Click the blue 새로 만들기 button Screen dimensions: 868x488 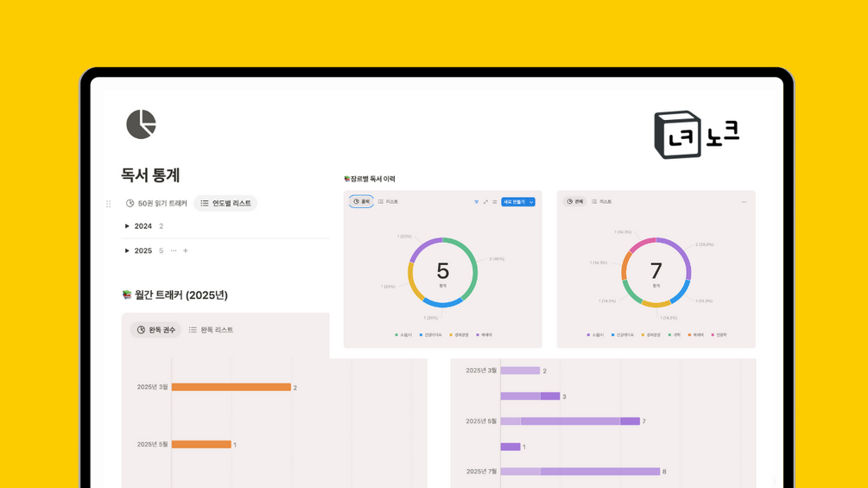[x=514, y=202]
